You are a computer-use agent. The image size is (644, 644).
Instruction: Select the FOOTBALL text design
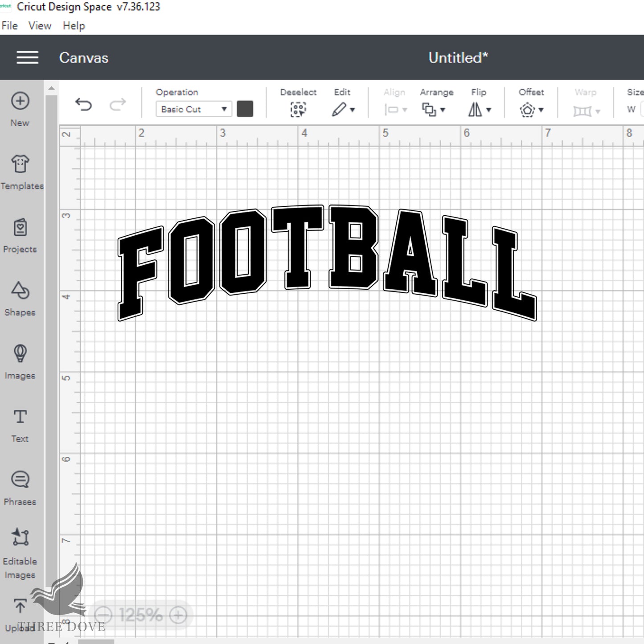click(327, 263)
